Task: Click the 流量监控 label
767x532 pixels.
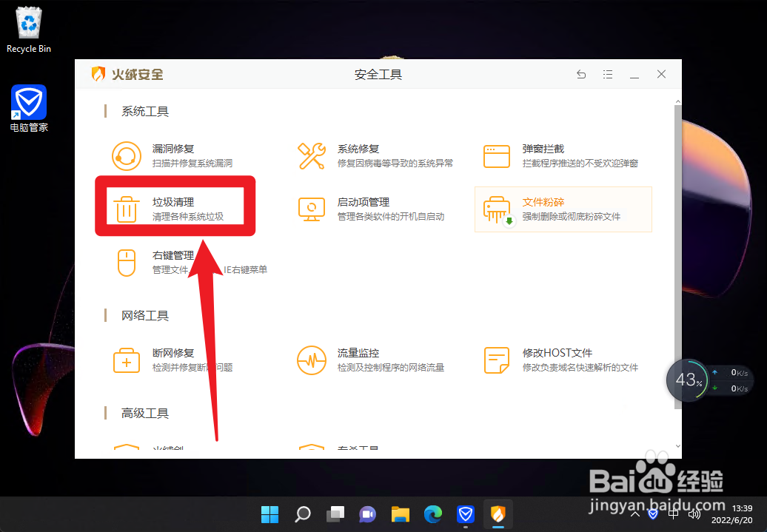Action: (x=358, y=352)
